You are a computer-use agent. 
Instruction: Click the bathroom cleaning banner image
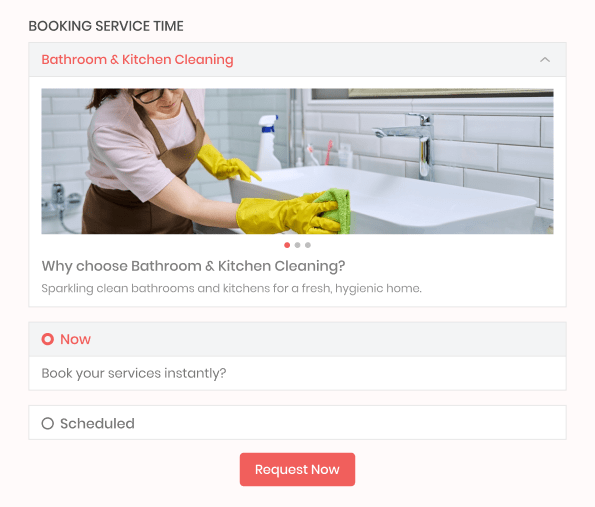click(x=297, y=161)
